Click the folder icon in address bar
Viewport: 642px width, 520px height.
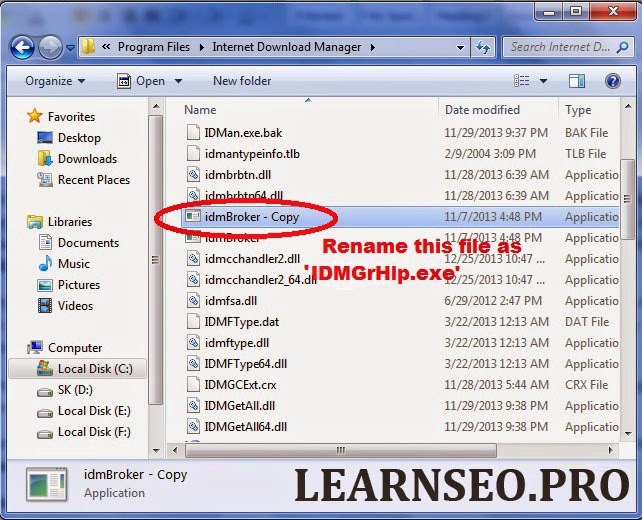[88, 47]
